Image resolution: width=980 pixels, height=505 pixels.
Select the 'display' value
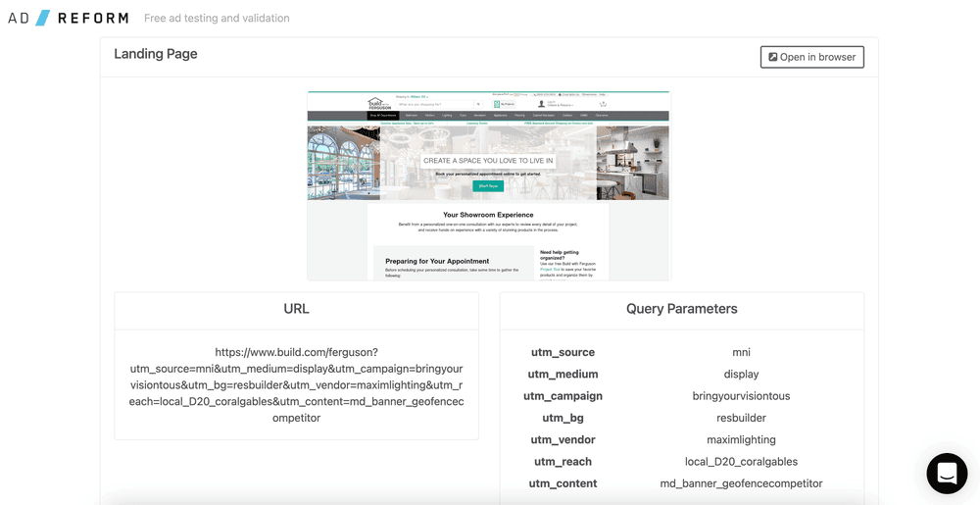(741, 375)
